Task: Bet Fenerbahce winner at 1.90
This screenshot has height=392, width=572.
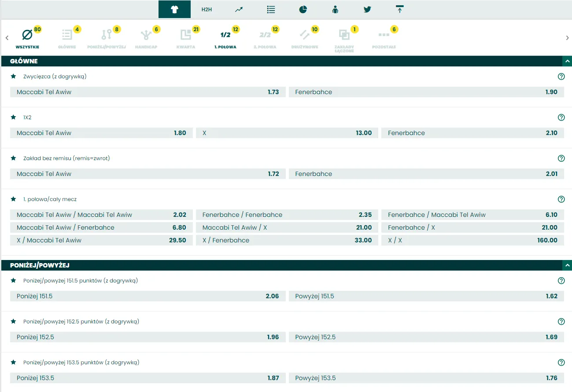Action: [x=426, y=92]
